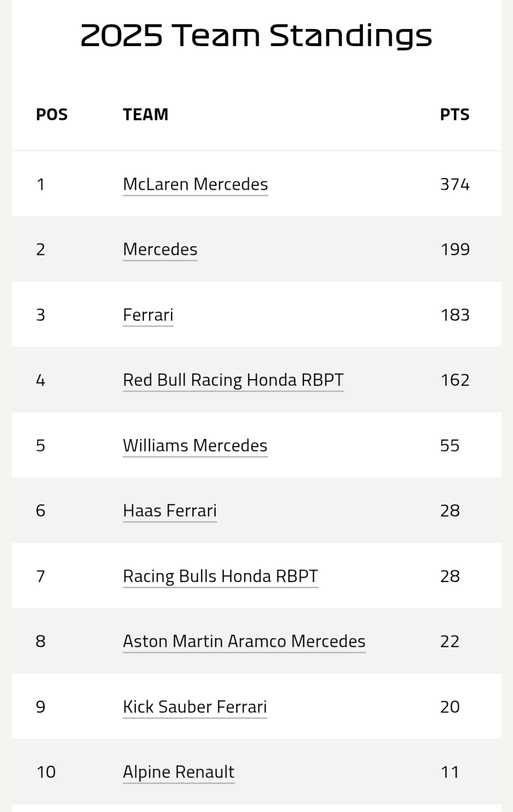Image resolution: width=513 pixels, height=812 pixels.
Task: Click Alpine's 11 points value
Action: (x=450, y=772)
